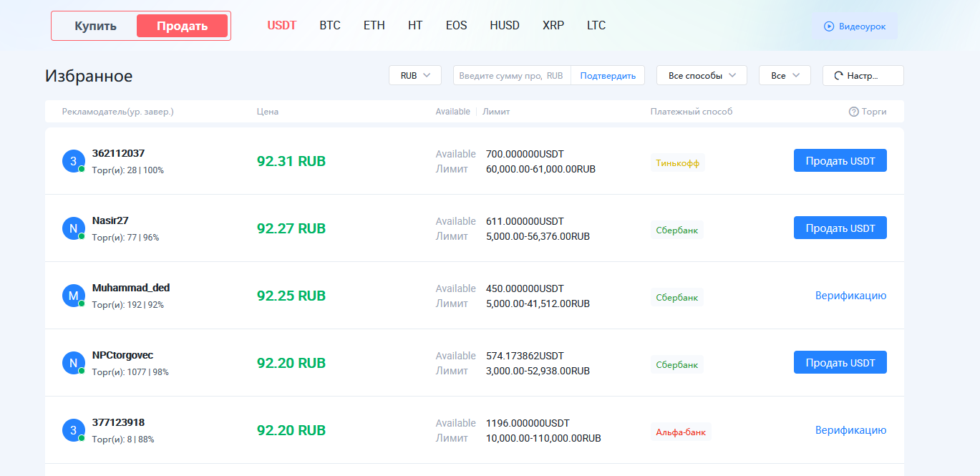Expand the Все способы payment dropdown

click(x=702, y=75)
